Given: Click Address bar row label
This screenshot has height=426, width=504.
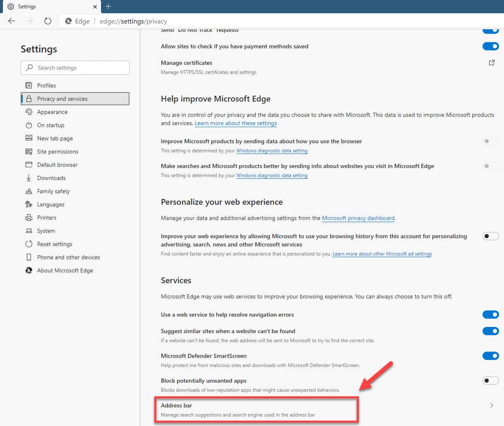Looking at the screenshot, I should [x=177, y=405].
